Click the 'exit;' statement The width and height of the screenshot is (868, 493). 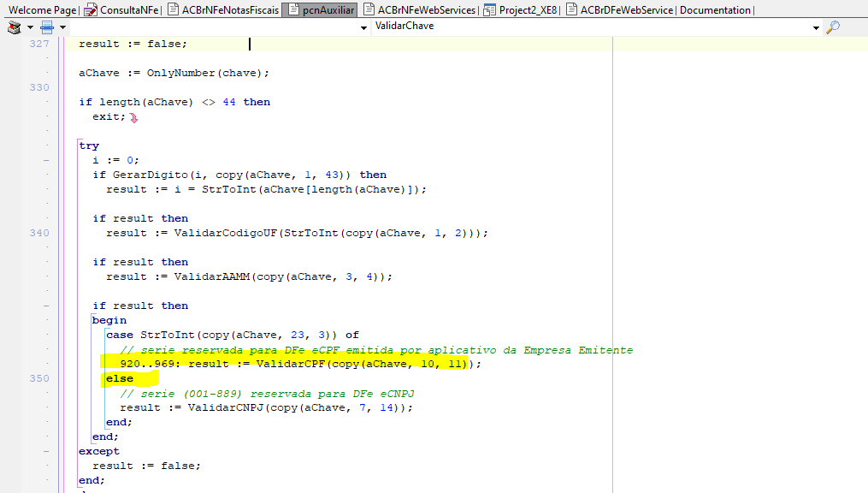click(x=109, y=117)
